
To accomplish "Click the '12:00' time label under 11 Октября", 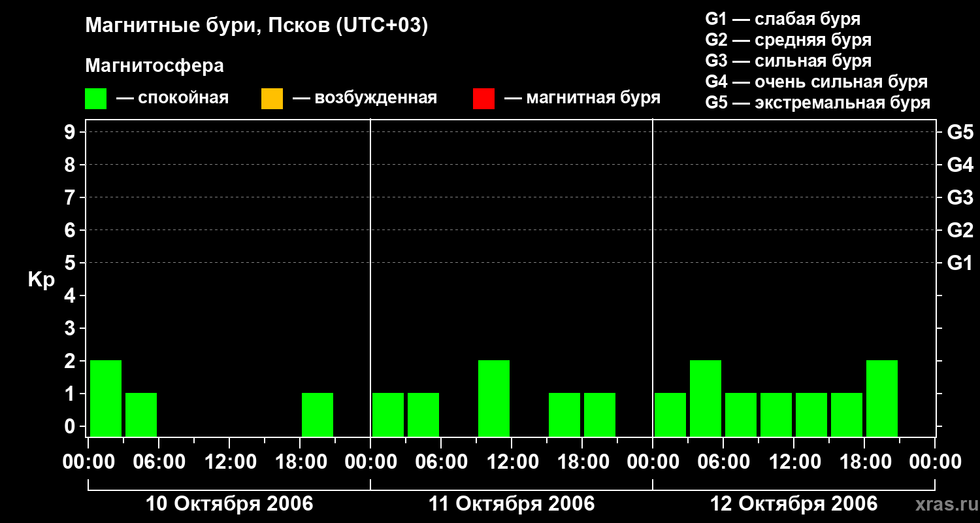I will coord(512,462).
